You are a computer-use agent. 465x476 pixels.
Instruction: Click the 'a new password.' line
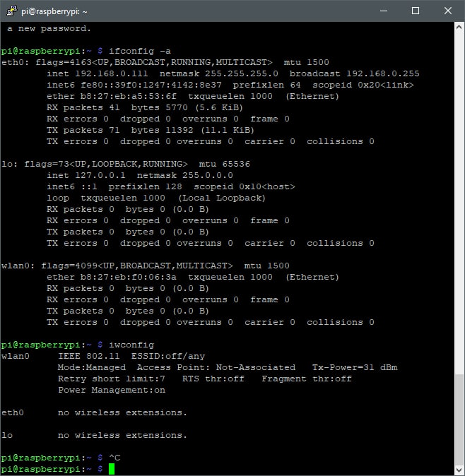49,28
